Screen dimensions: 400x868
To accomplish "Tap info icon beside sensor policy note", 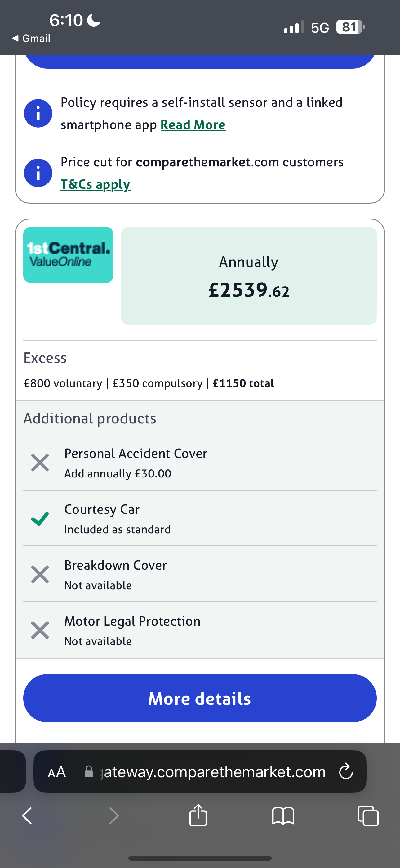I will (38, 113).
